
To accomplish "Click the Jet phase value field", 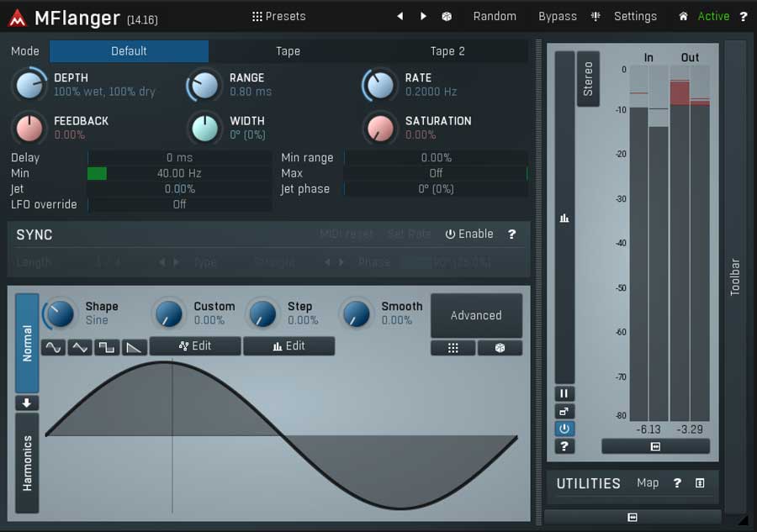I will (x=436, y=188).
